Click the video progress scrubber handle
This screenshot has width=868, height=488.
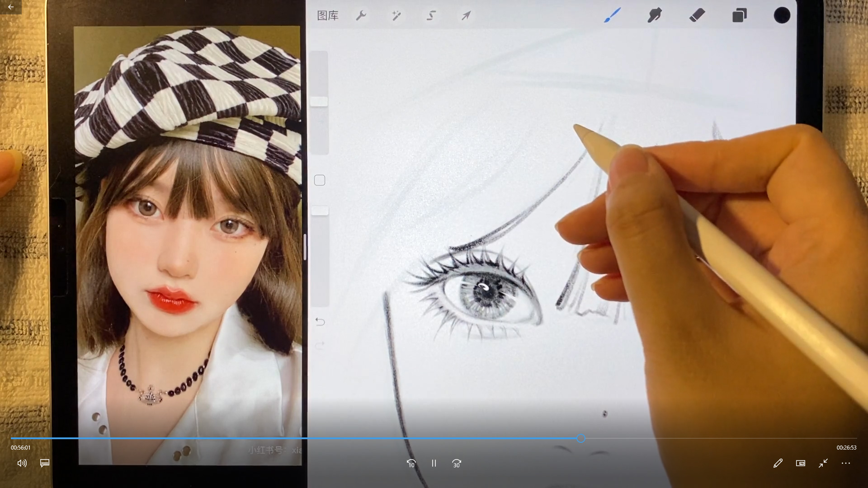click(581, 438)
